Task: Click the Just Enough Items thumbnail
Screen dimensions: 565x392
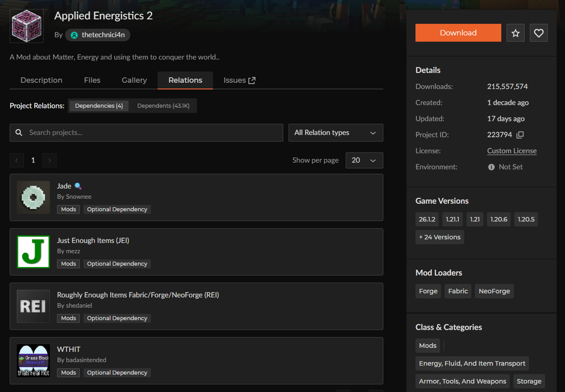Action: coord(33,252)
